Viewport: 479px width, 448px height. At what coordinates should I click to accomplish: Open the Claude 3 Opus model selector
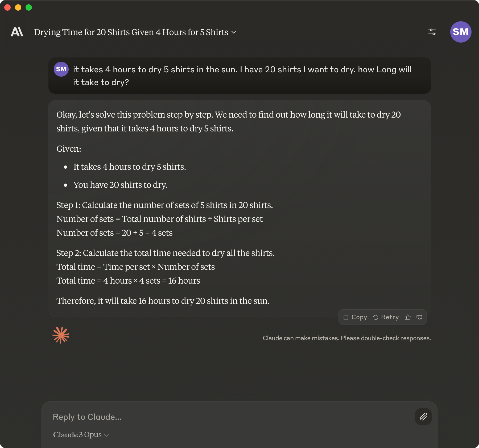77,435
